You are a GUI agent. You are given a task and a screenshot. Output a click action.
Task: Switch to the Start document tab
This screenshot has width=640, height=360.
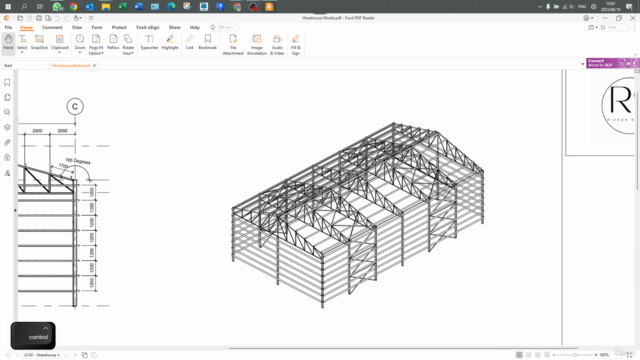24,65
